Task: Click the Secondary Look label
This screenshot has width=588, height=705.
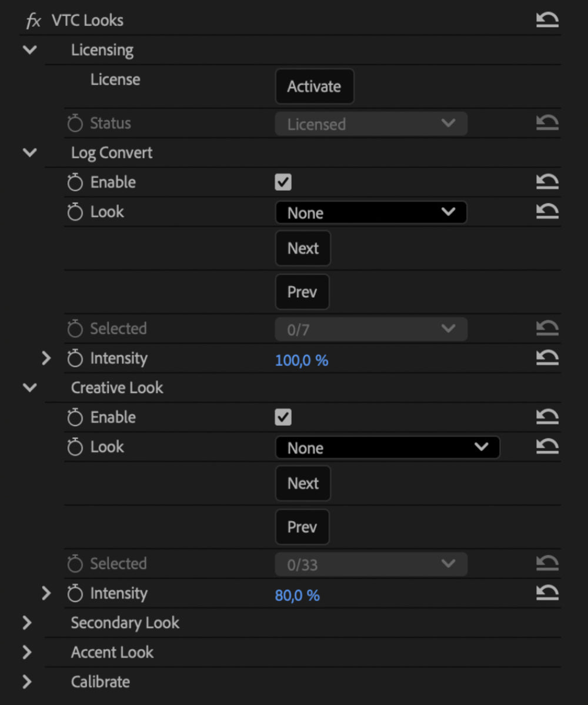Action: point(125,623)
